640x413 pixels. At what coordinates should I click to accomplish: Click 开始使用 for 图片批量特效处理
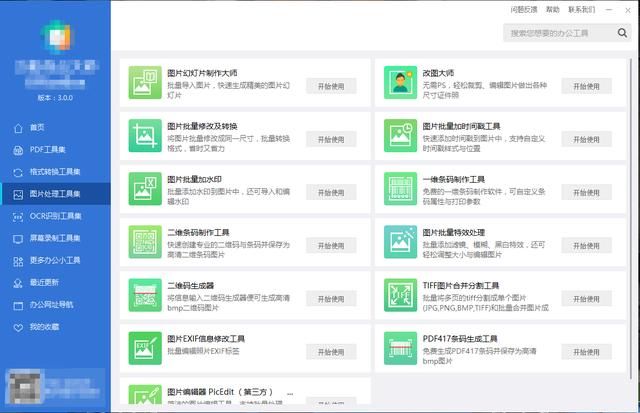tap(586, 245)
